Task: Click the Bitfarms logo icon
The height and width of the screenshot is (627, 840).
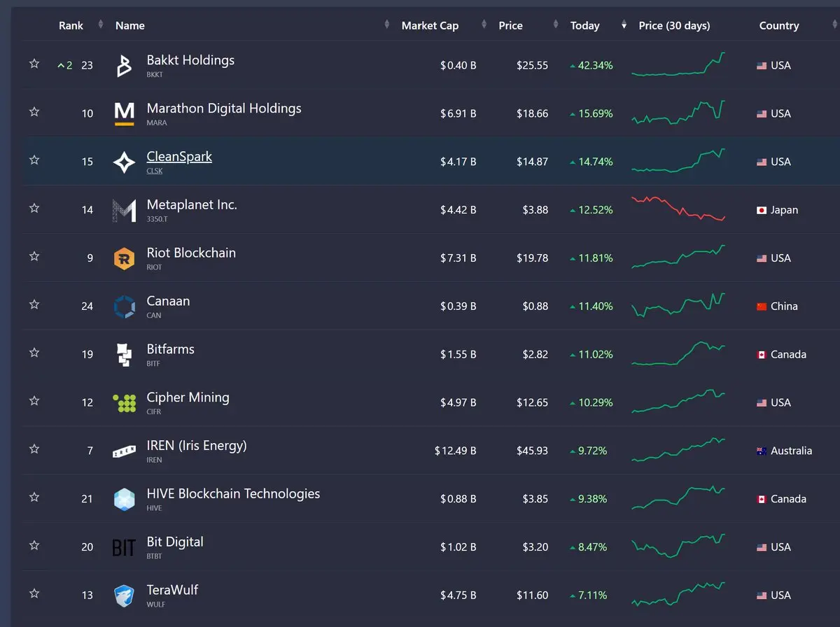Action: [x=124, y=355]
